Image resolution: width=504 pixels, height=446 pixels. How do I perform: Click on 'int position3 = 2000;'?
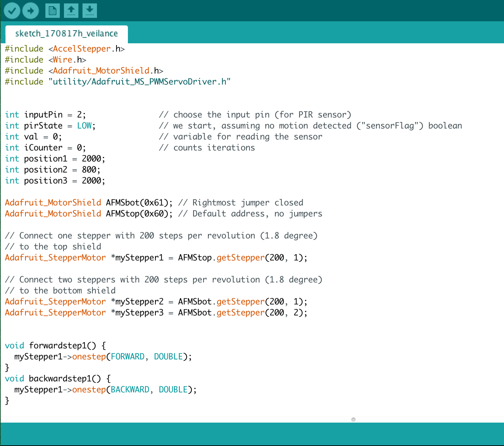pos(55,181)
